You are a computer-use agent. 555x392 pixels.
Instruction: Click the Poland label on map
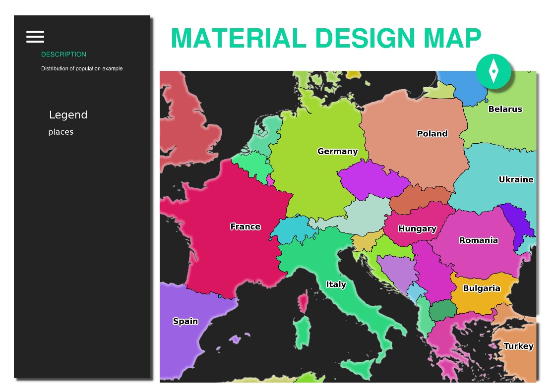[432, 134]
